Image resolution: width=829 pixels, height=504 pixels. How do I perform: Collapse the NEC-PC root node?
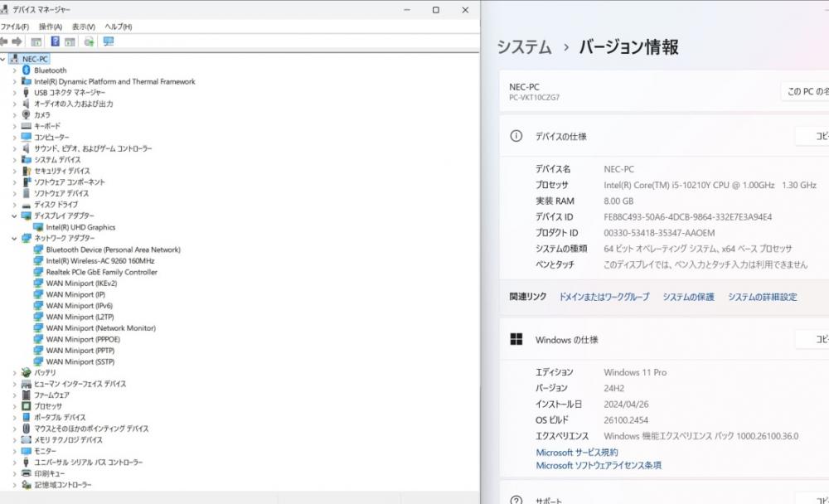[x=3, y=59]
